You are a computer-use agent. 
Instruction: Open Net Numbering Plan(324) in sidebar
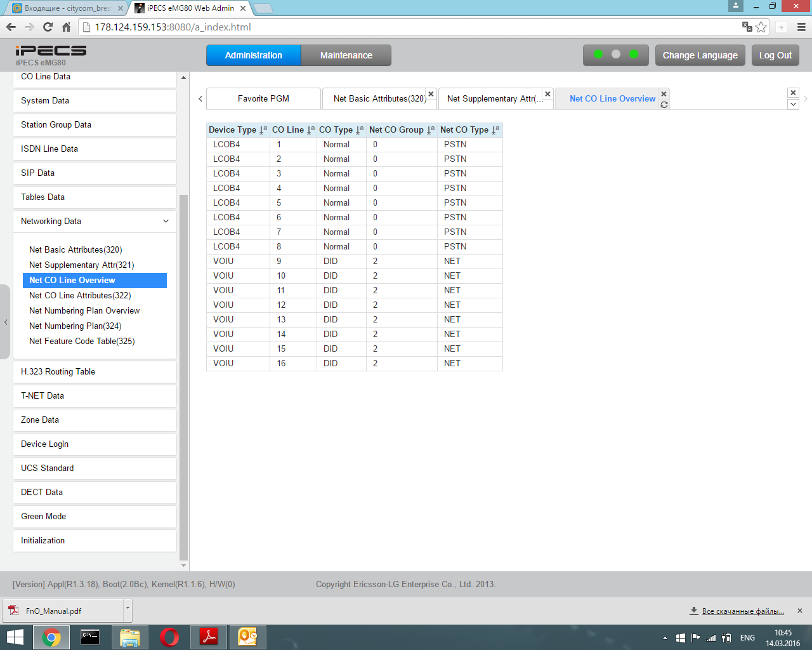(x=75, y=326)
